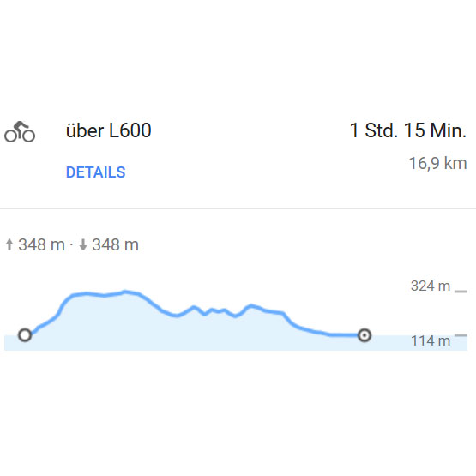
Task: Select the über L600 route title
Action: 108,130
